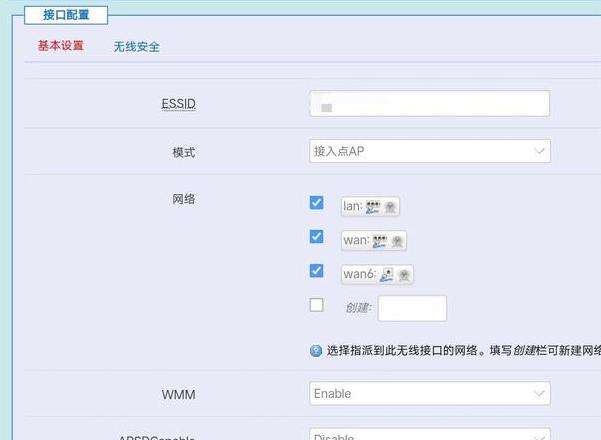The height and width of the screenshot is (440, 601).
Task: Open the 无线安全 tab
Action: (136, 47)
